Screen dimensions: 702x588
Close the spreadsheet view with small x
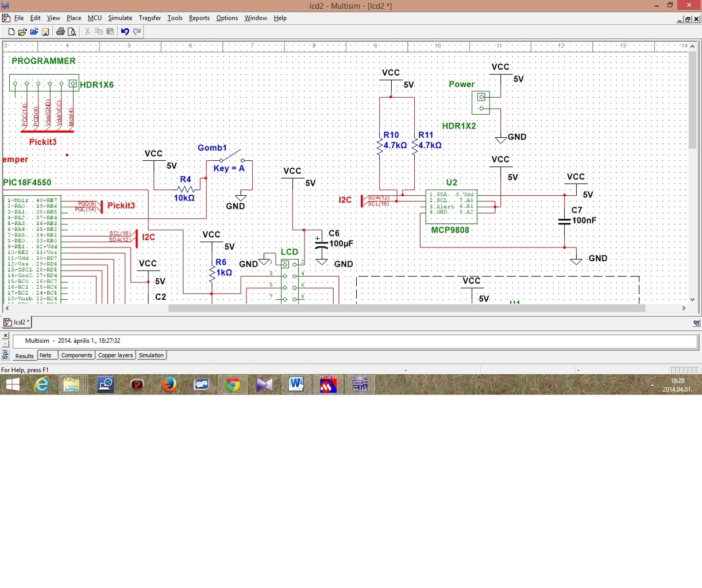[6, 335]
